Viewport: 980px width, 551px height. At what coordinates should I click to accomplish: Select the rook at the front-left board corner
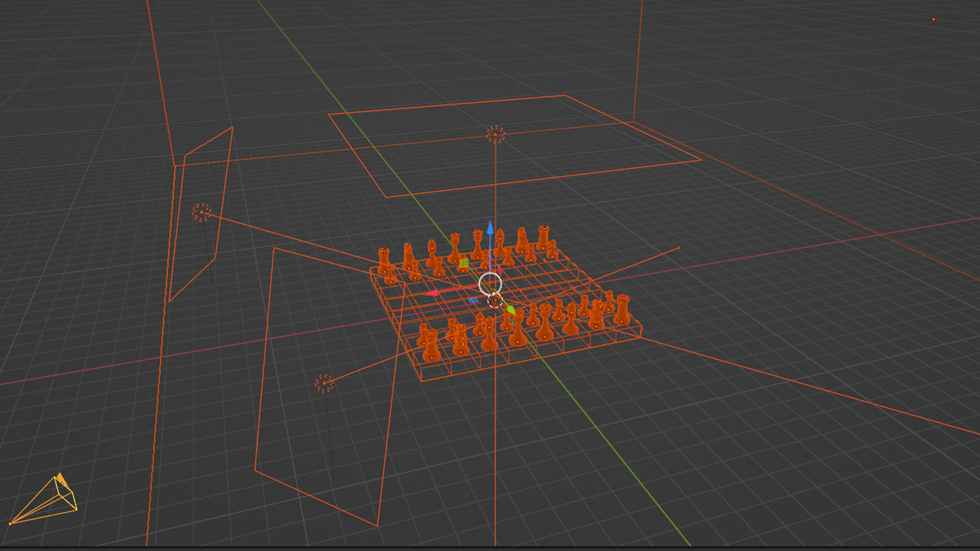(x=431, y=345)
